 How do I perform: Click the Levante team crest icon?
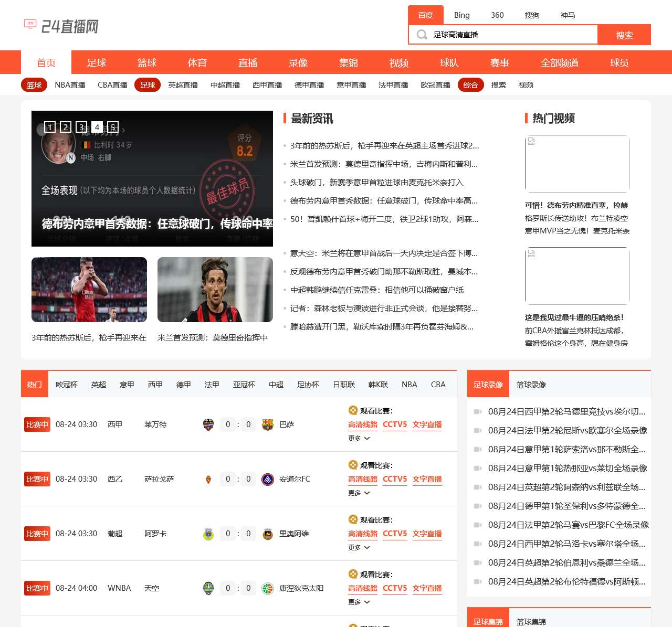(x=208, y=424)
